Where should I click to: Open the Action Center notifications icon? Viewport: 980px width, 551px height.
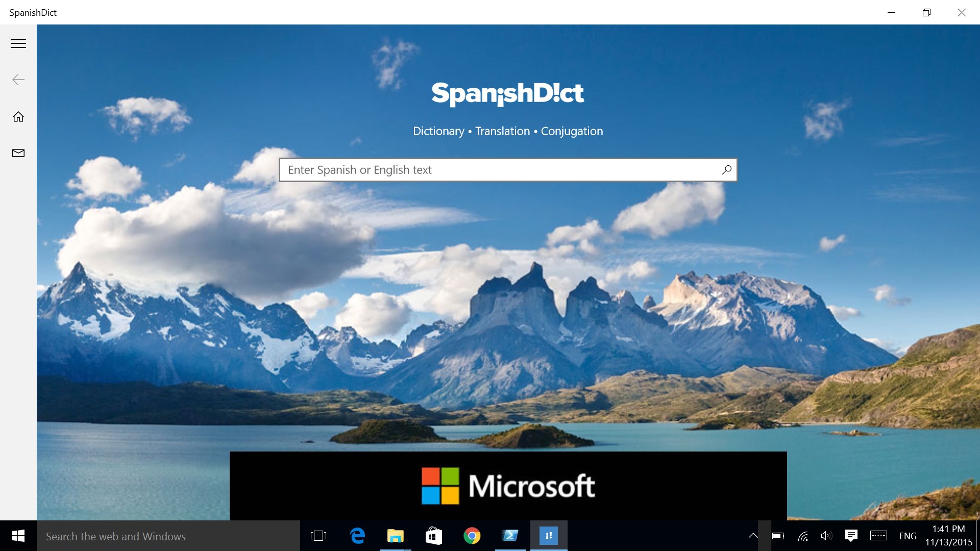[x=851, y=536]
